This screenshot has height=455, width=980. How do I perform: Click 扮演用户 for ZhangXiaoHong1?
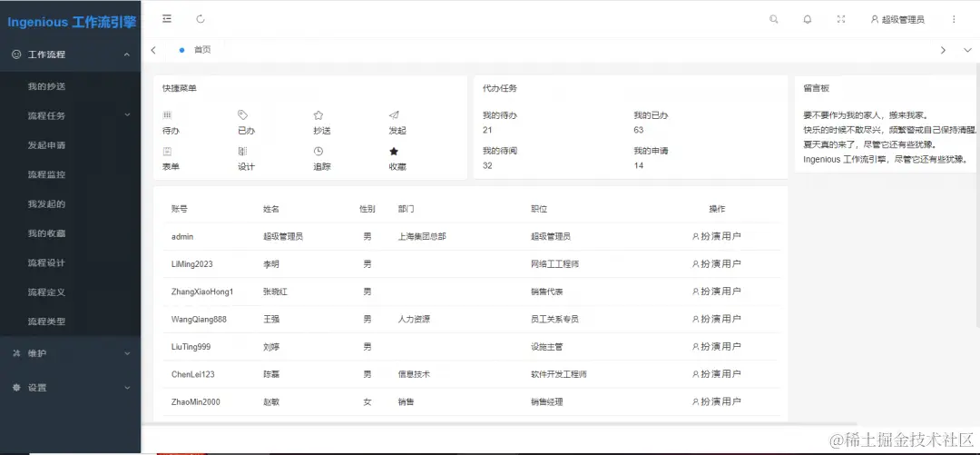[x=717, y=292]
